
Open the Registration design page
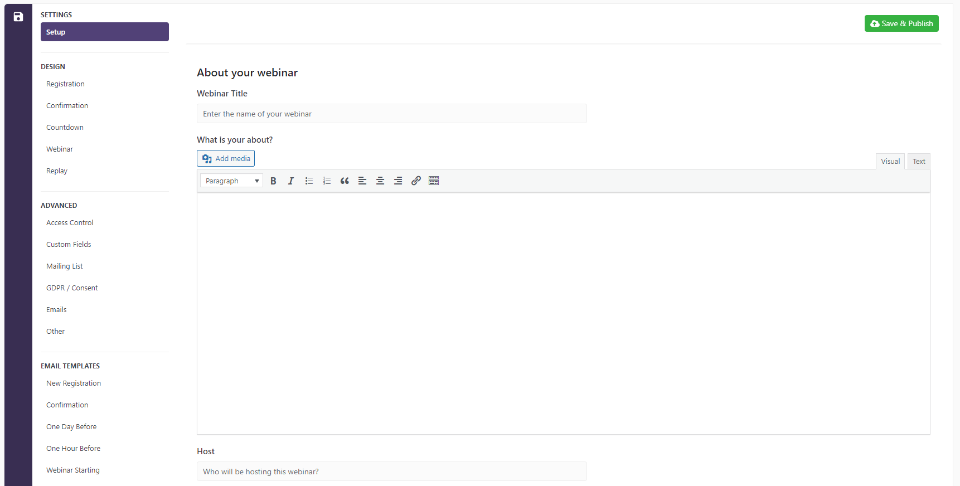[x=66, y=84]
